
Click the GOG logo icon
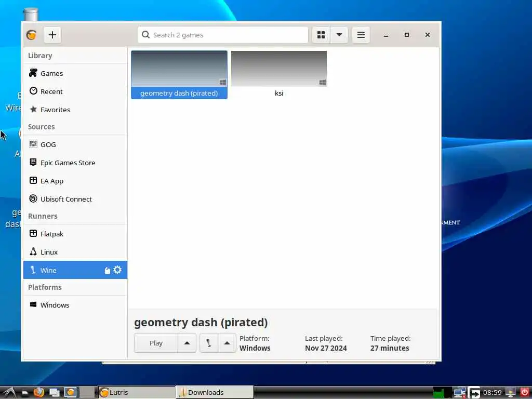pyautogui.click(x=33, y=144)
